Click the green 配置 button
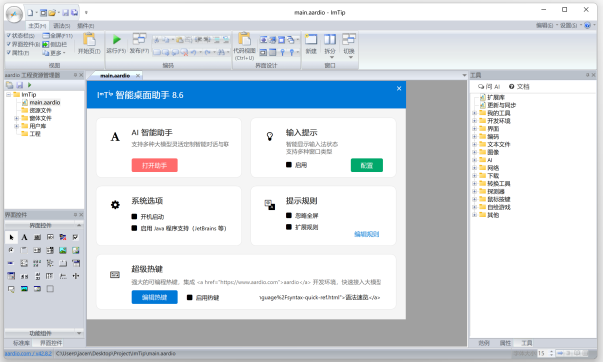 coord(367,165)
